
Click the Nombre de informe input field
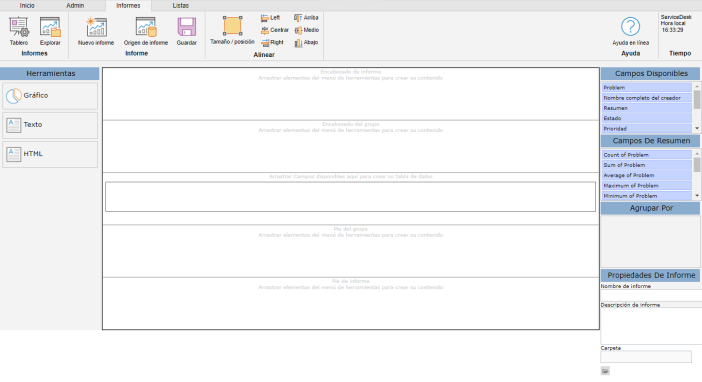pos(651,295)
